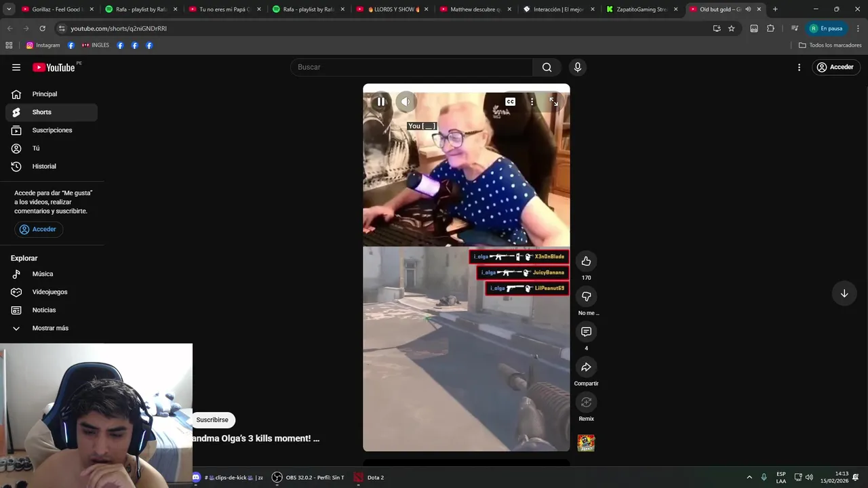Open the tab search dropdown arrow
Screen dimensions: 868x488
pos(9,9)
